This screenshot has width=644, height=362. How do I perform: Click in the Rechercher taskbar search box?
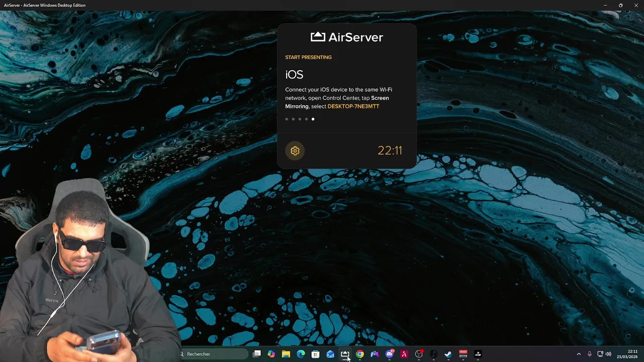coord(214,354)
